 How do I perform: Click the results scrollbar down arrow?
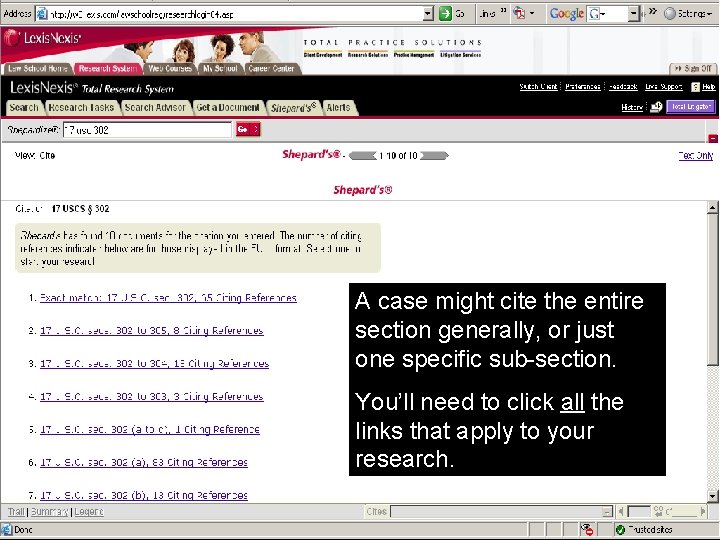713,496
